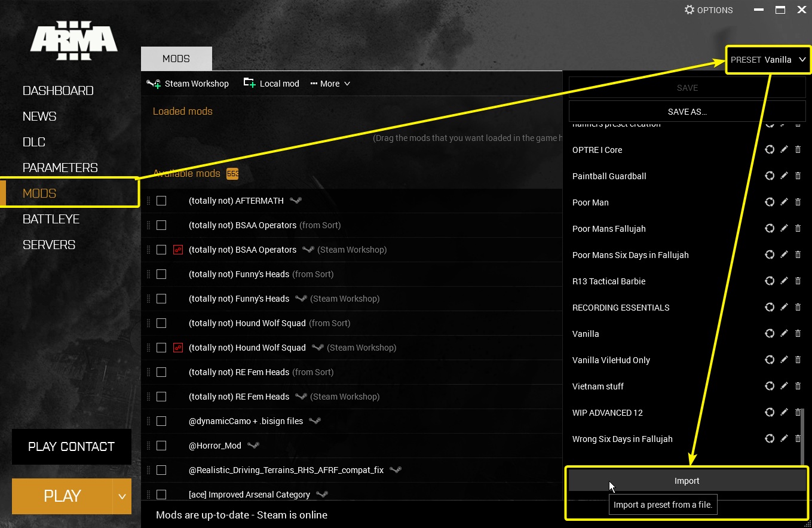Share the Vanilla preset in the list
The image size is (812, 528).
coord(770,333)
